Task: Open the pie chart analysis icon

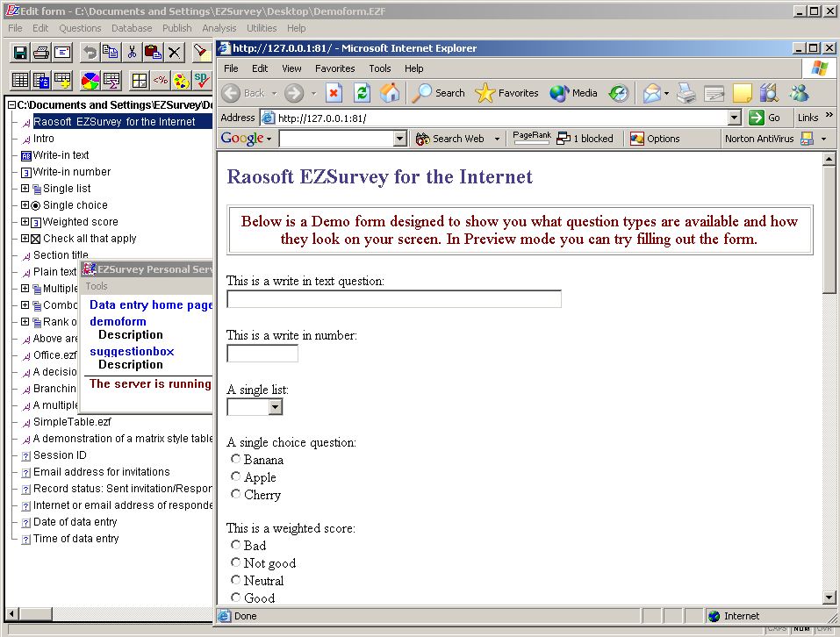Action: [x=90, y=81]
